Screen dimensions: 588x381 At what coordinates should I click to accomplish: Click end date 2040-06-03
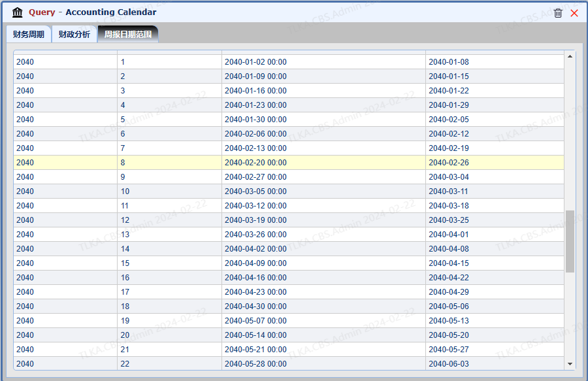click(495, 364)
